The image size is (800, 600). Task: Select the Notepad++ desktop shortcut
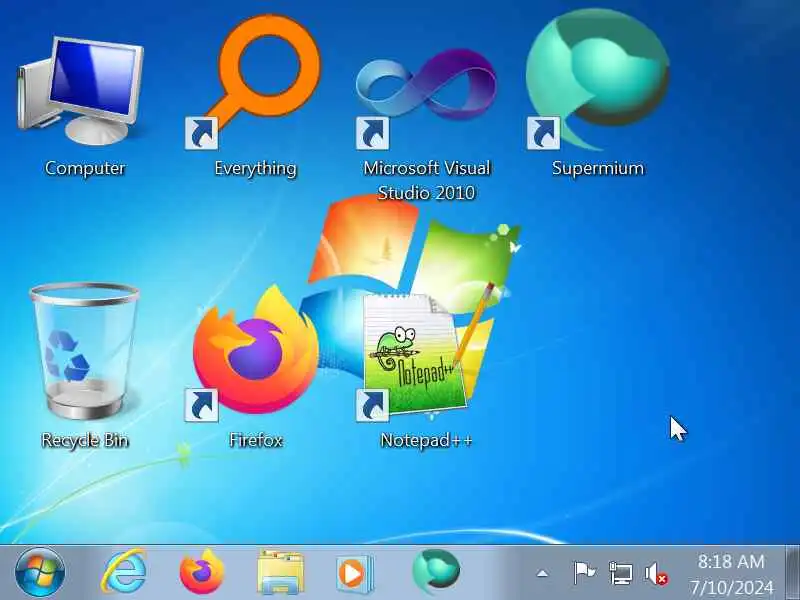click(x=427, y=352)
